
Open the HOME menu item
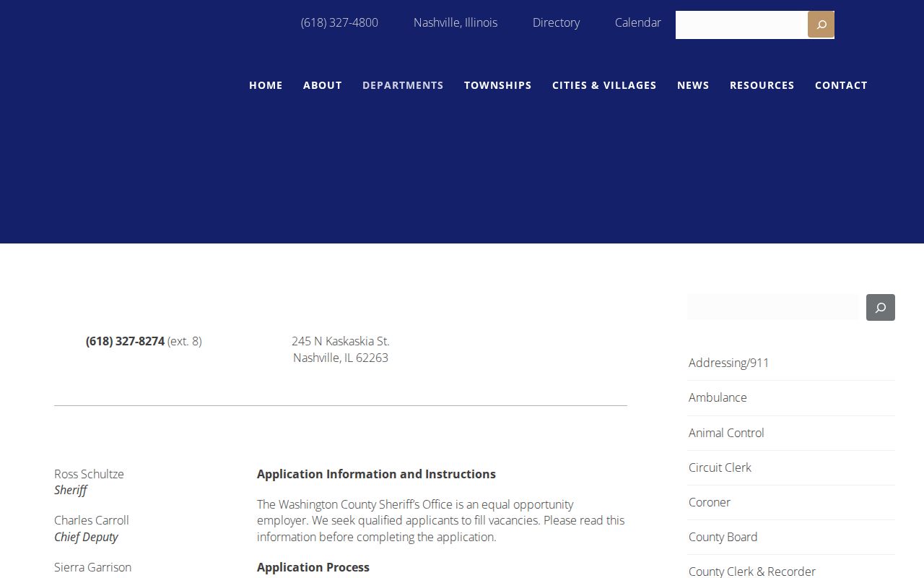click(266, 85)
